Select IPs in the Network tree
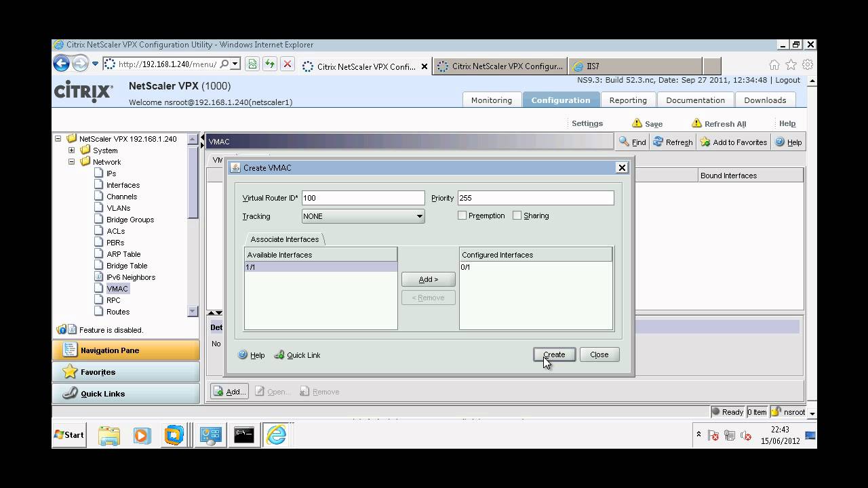This screenshot has width=868, height=488. tap(111, 174)
